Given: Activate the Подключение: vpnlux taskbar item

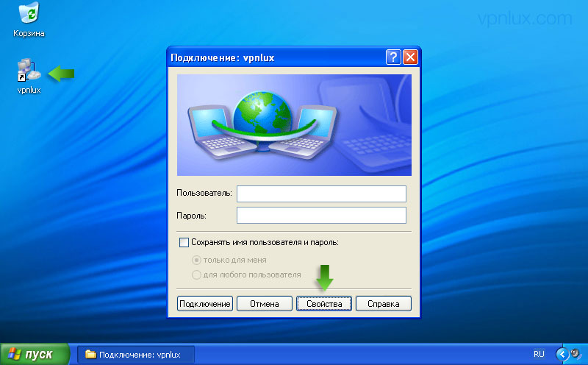Looking at the screenshot, I should coord(136,355).
